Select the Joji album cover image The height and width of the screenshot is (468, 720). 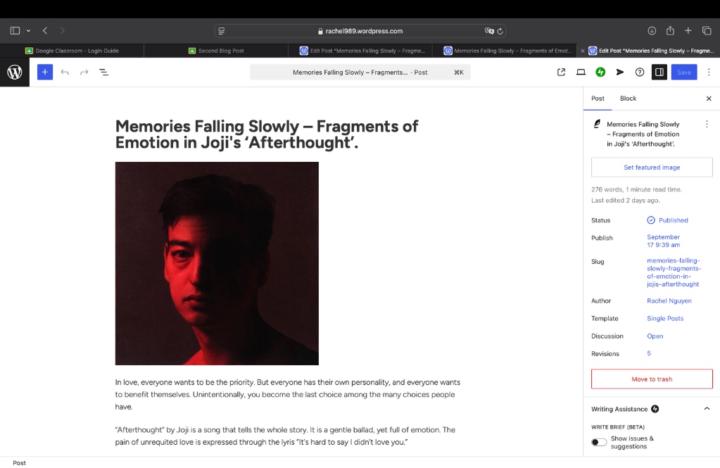point(217,263)
